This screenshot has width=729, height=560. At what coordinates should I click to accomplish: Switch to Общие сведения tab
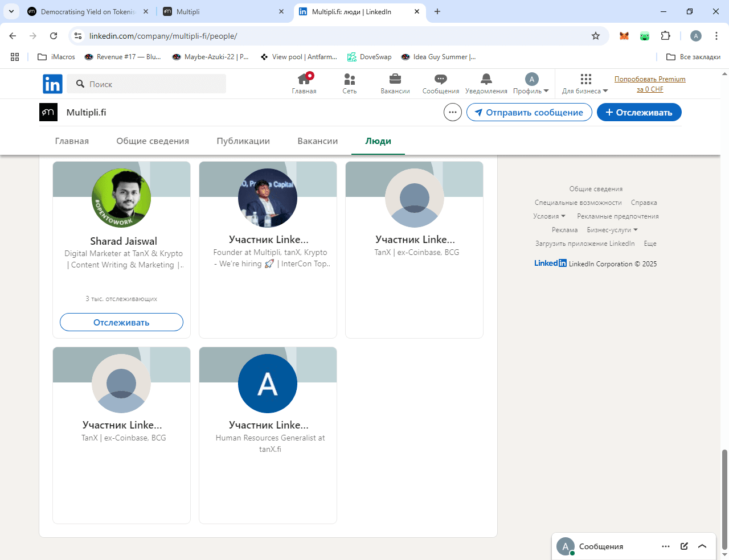tap(153, 141)
